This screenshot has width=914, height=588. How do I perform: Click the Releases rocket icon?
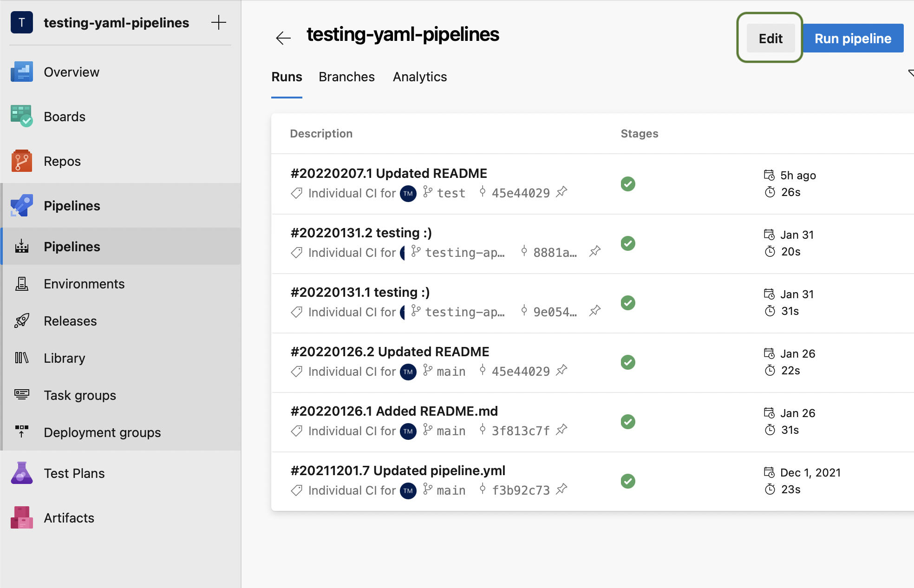(21, 321)
